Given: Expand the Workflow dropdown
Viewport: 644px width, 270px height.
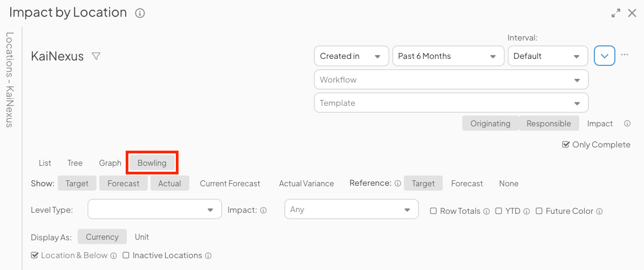Looking at the screenshot, I should pyautogui.click(x=451, y=80).
